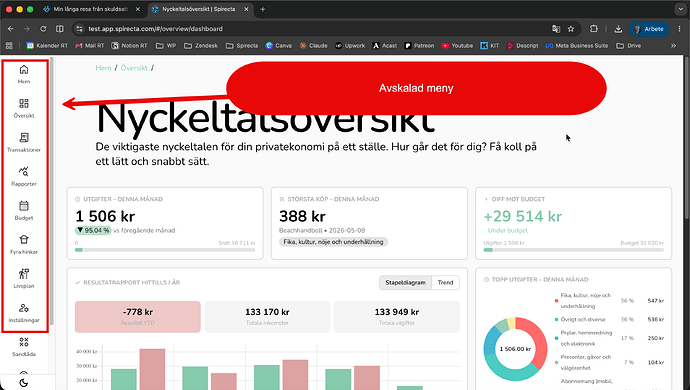690x390 pixels.
Task: Open the Patreon bookmark
Action: click(419, 45)
